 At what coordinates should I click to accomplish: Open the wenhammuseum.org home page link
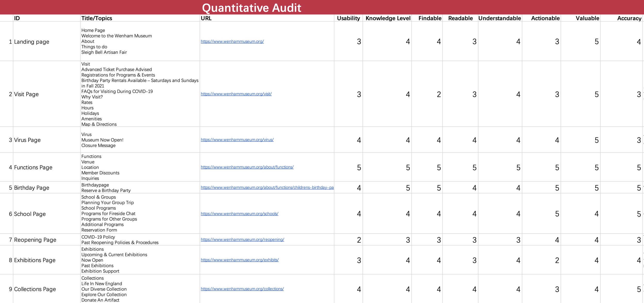tap(232, 41)
